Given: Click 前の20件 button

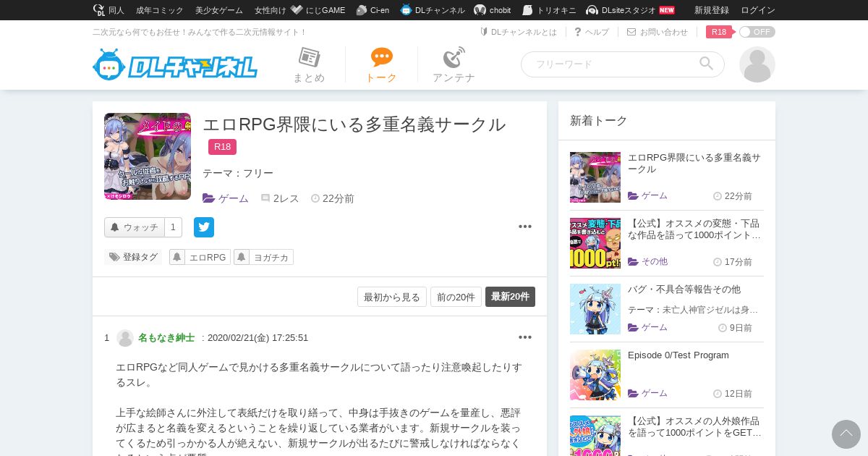Looking at the screenshot, I should (x=456, y=297).
